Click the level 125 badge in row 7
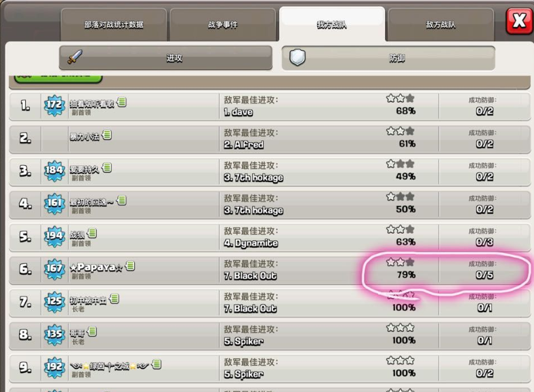Viewport: 534px width, 392px height. (x=54, y=302)
